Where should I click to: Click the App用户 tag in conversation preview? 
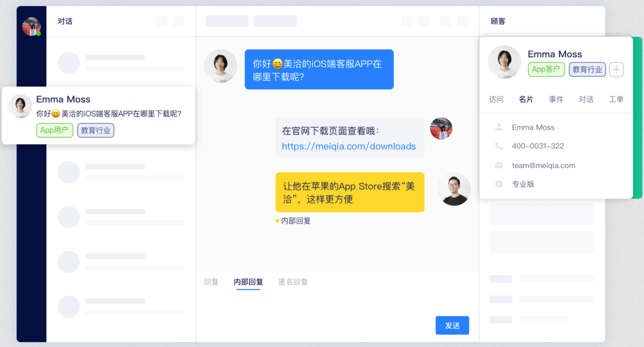(55, 130)
